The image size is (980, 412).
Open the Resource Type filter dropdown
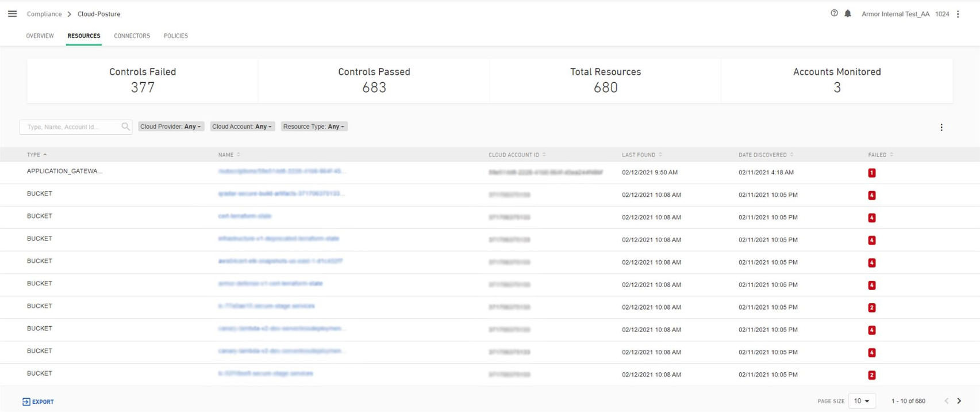314,127
